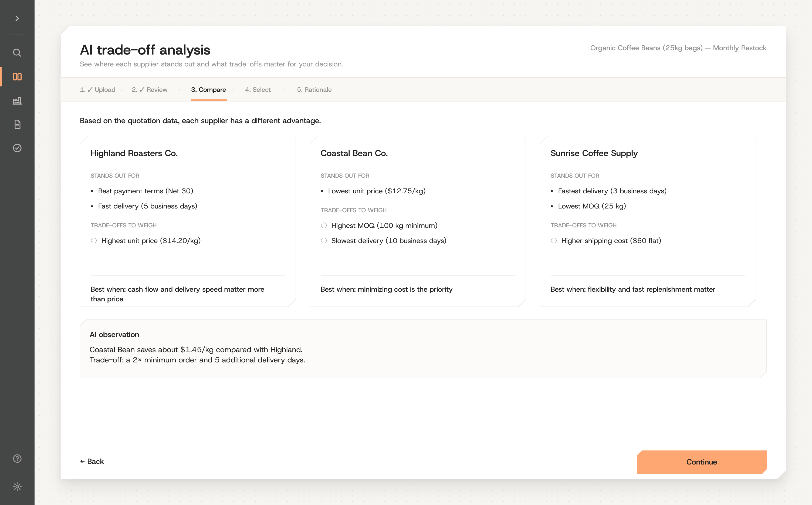812x505 pixels.
Task: Select the compare columns icon in sidebar
Action: 17,77
